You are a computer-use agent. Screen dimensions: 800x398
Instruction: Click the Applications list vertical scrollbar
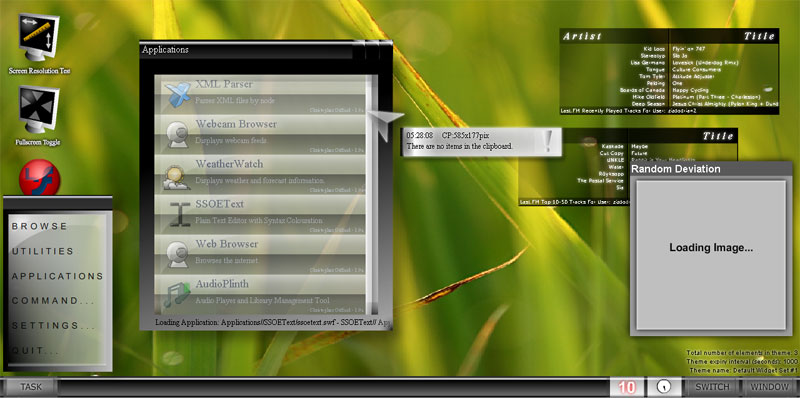[374, 195]
